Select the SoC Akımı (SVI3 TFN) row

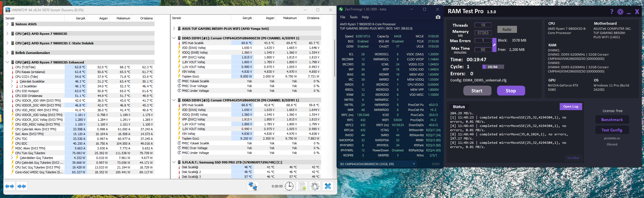tap(83, 134)
